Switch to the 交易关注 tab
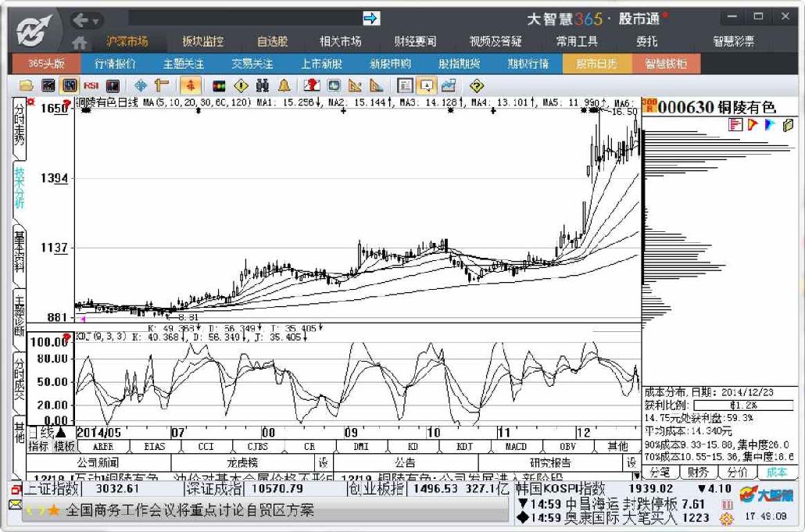Screen dimensions: 805x532 coord(252,63)
